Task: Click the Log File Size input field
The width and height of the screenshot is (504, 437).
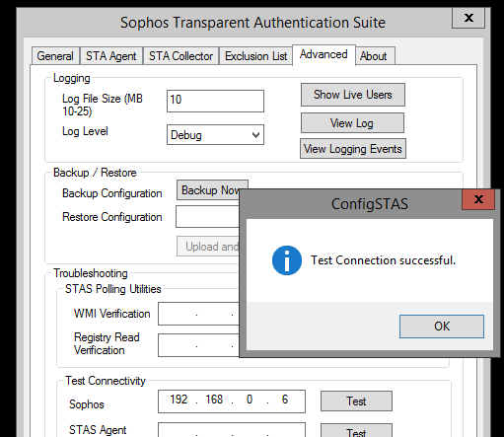Action: click(x=215, y=101)
